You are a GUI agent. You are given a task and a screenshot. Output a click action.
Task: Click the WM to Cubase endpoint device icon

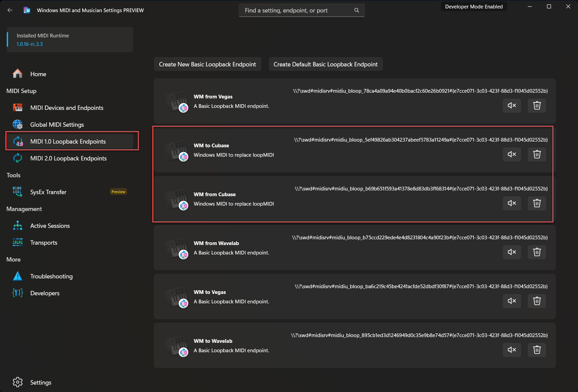pyautogui.click(x=177, y=151)
